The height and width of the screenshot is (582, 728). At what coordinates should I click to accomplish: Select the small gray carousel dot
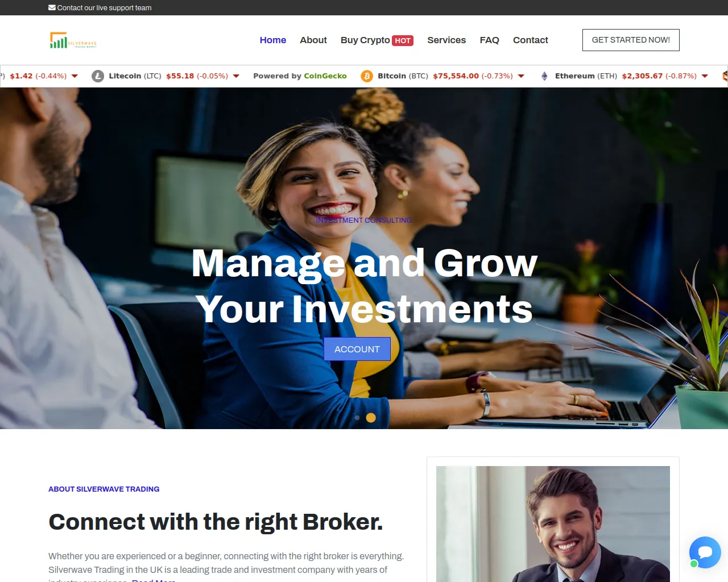point(357,418)
